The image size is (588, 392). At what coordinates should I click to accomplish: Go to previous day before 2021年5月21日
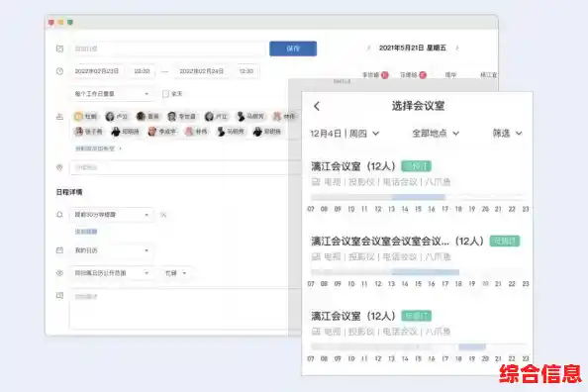tap(368, 49)
